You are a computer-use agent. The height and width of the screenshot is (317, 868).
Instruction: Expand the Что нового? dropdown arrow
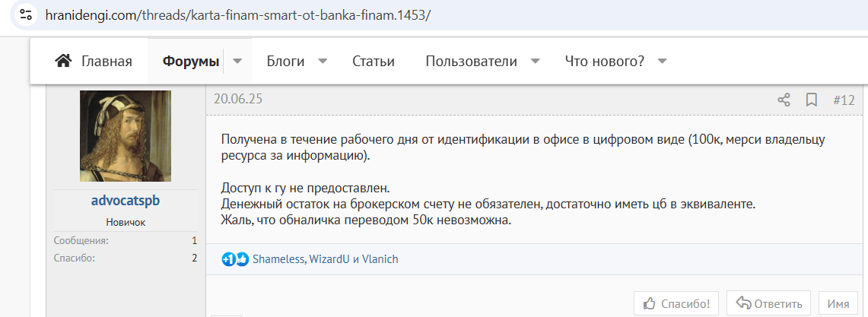pos(662,61)
